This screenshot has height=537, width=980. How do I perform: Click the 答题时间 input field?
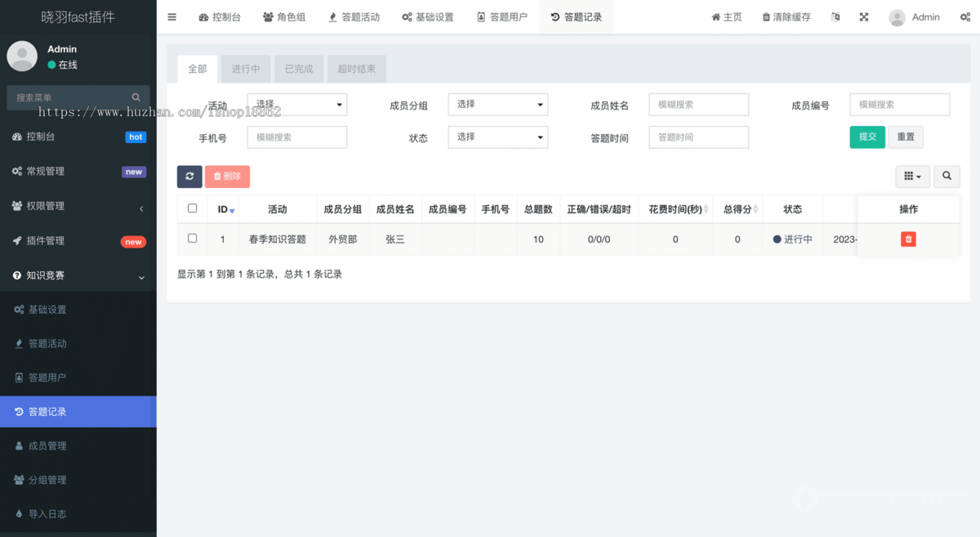point(698,136)
